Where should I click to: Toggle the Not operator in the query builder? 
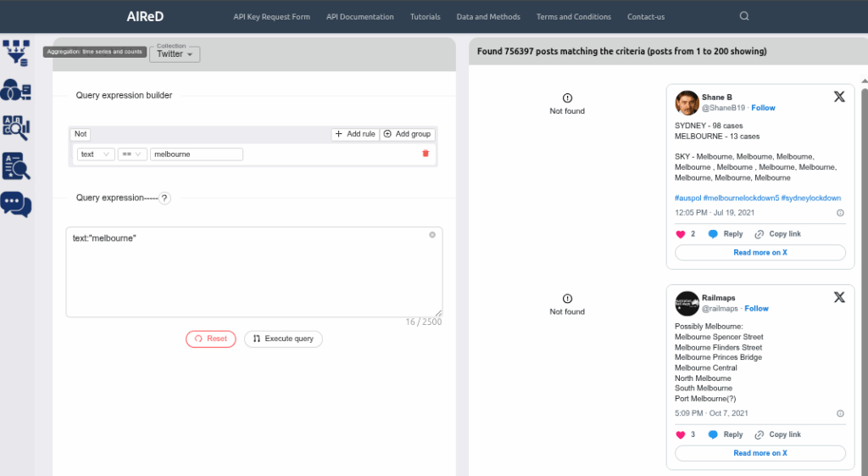[x=81, y=134]
